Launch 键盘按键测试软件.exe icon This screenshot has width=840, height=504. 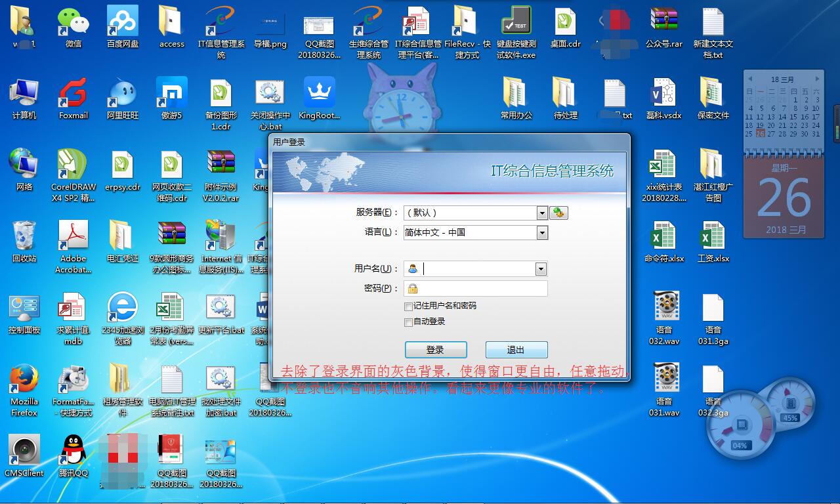[x=516, y=33]
